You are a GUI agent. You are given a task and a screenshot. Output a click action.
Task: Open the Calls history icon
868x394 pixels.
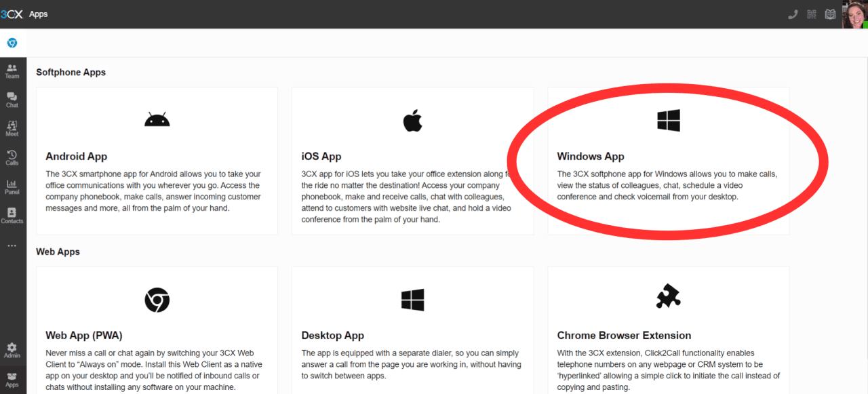point(12,158)
